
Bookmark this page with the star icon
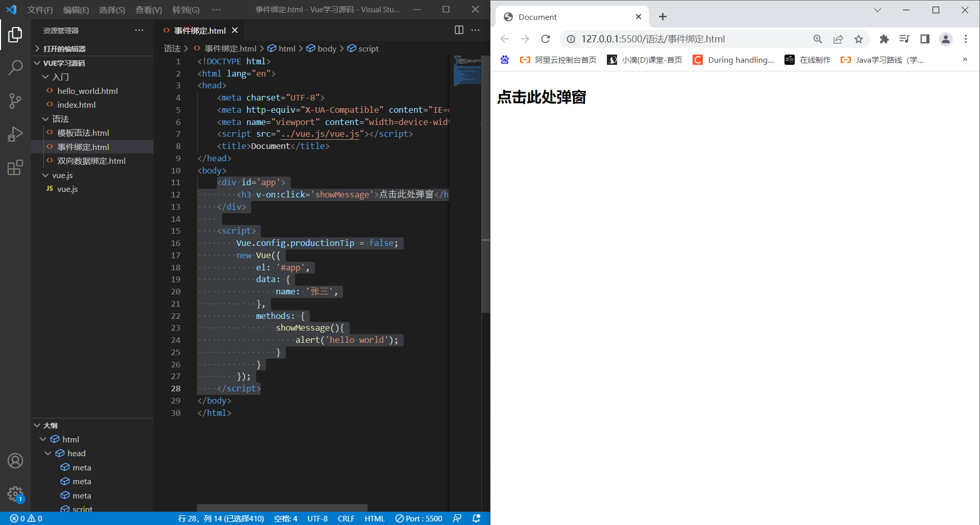tap(859, 39)
